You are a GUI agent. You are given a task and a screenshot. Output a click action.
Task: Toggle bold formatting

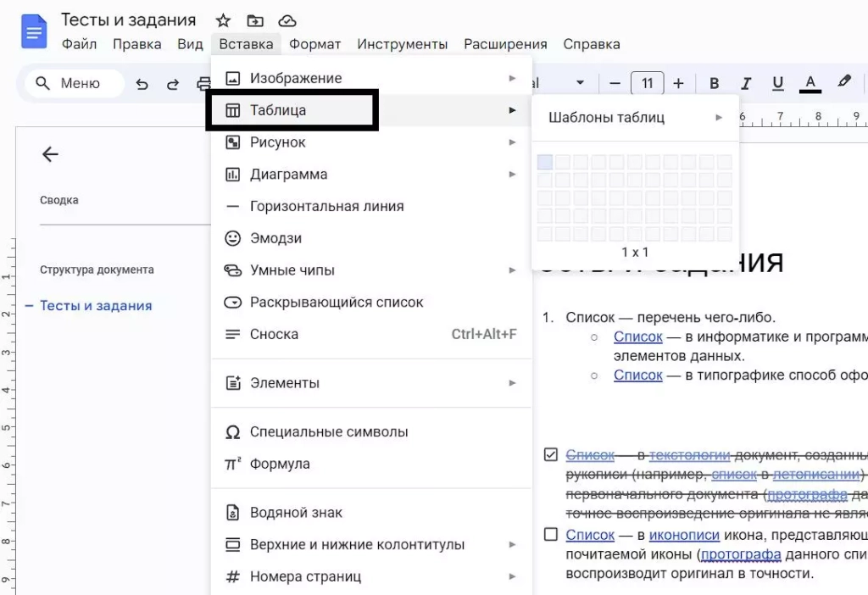tap(715, 83)
